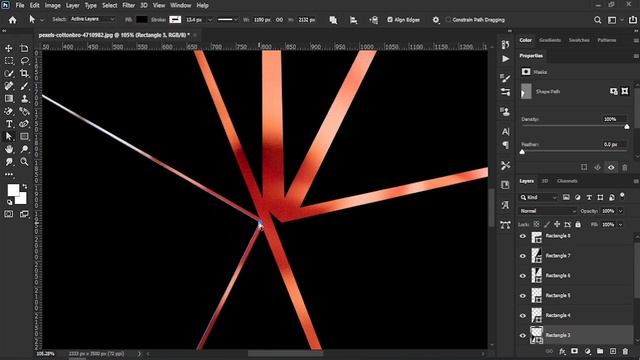The height and width of the screenshot is (360, 640).
Task: Select the Pen tool
Action: point(24,124)
